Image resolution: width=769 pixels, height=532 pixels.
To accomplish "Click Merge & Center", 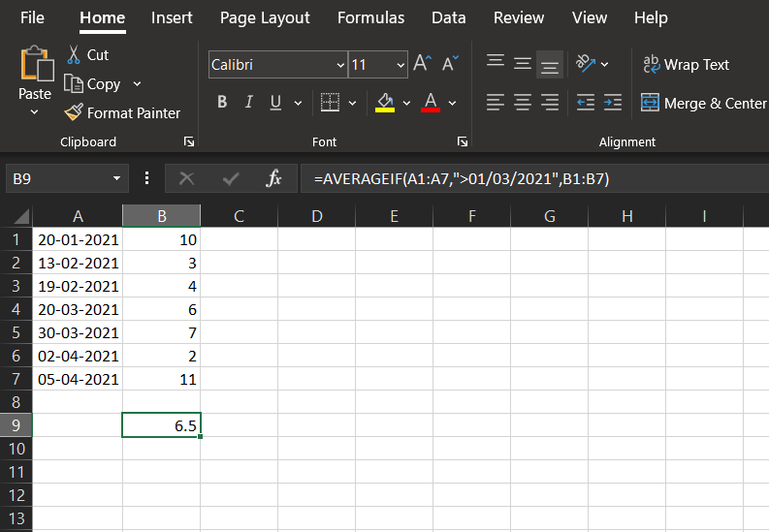I will pos(704,103).
